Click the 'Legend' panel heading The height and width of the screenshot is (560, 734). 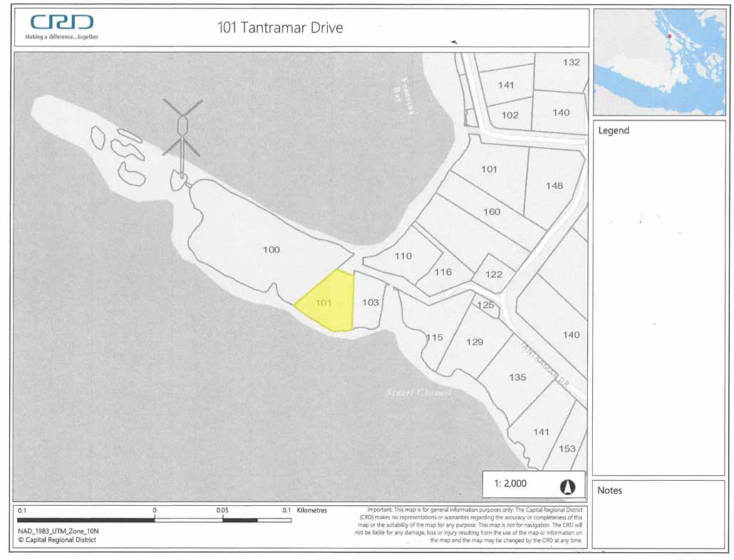[614, 130]
